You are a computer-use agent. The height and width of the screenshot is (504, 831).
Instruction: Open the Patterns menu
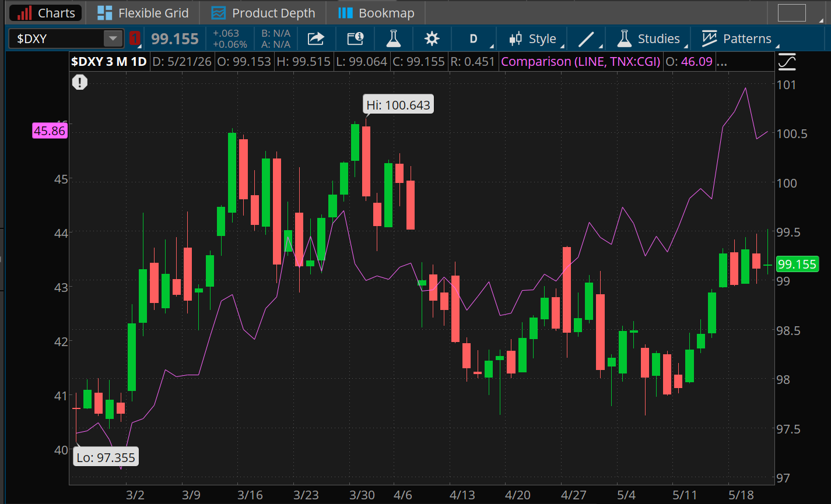click(737, 39)
